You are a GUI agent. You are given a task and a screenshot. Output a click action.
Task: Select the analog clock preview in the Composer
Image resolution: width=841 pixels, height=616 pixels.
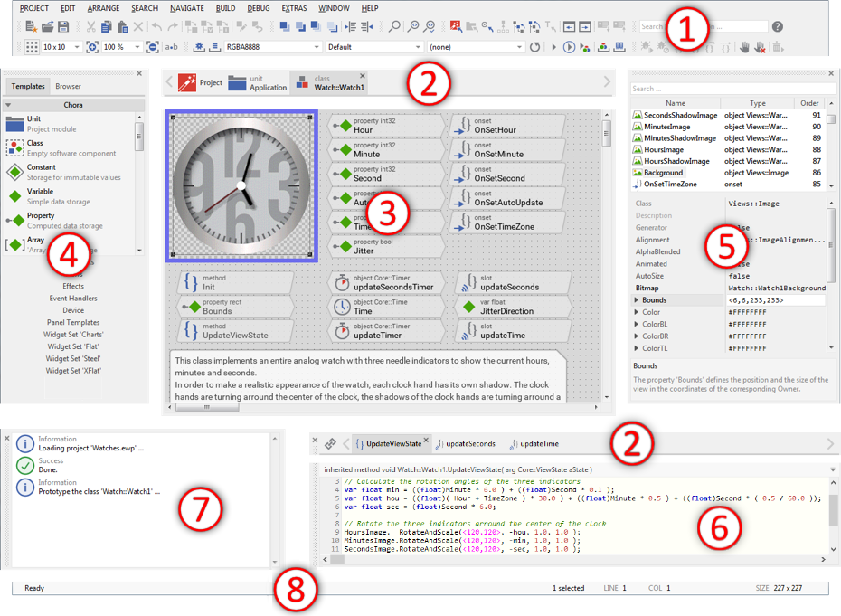241,186
